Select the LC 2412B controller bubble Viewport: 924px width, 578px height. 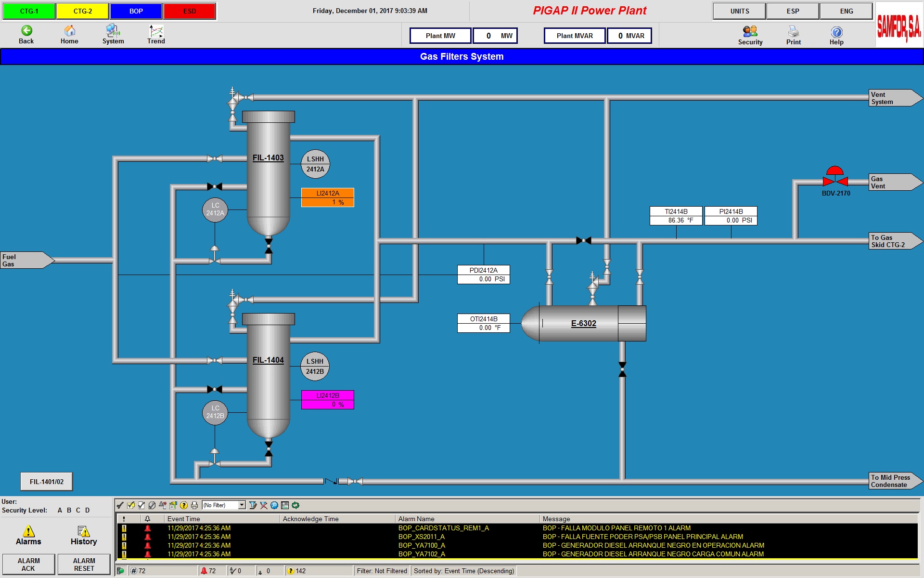click(215, 412)
